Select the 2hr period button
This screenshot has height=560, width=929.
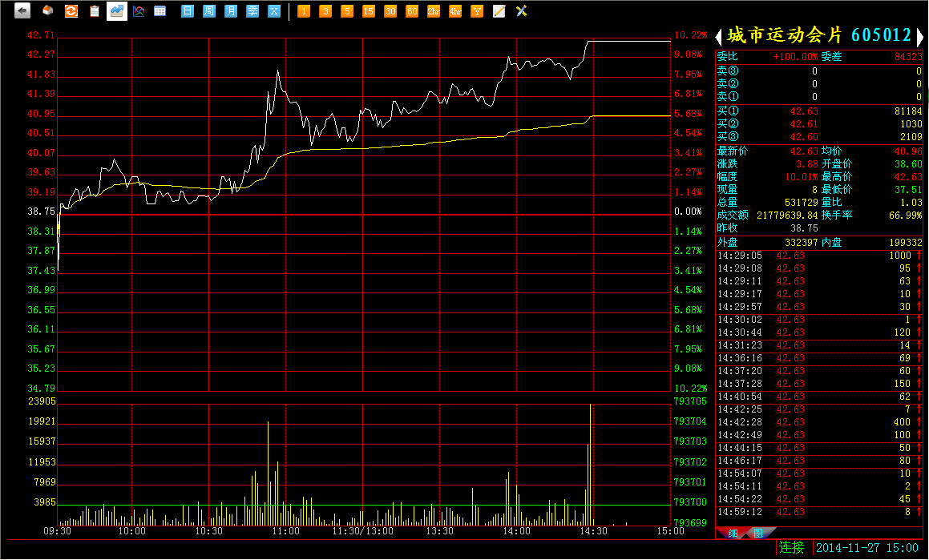tap(434, 11)
